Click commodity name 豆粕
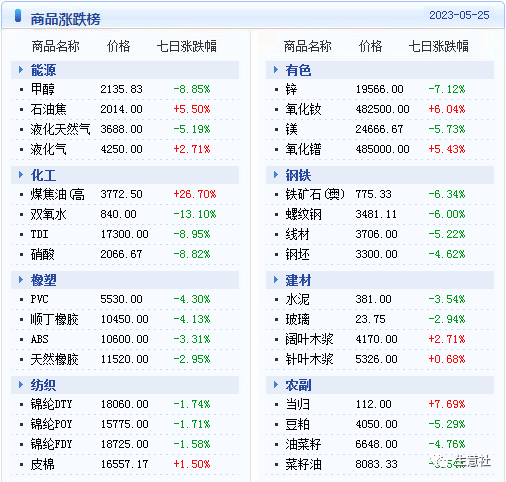Viewport: 506px width, 482px height. click(297, 424)
